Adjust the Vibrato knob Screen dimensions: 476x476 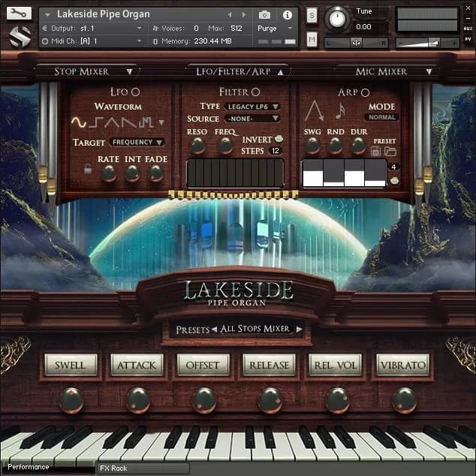tap(404, 401)
